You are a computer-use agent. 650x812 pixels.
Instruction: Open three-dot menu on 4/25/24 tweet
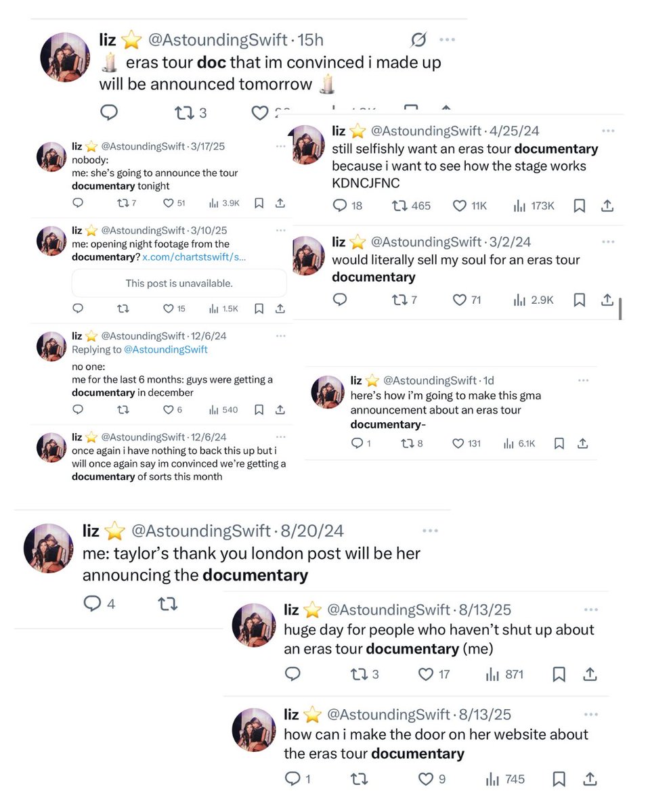(x=608, y=131)
